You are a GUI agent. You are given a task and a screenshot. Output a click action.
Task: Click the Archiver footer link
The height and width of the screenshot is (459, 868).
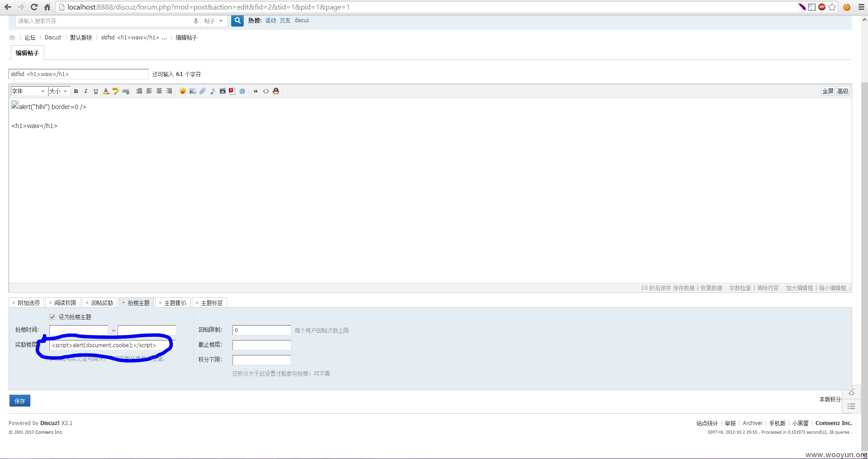pyautogui.click(x=753, y=423)
